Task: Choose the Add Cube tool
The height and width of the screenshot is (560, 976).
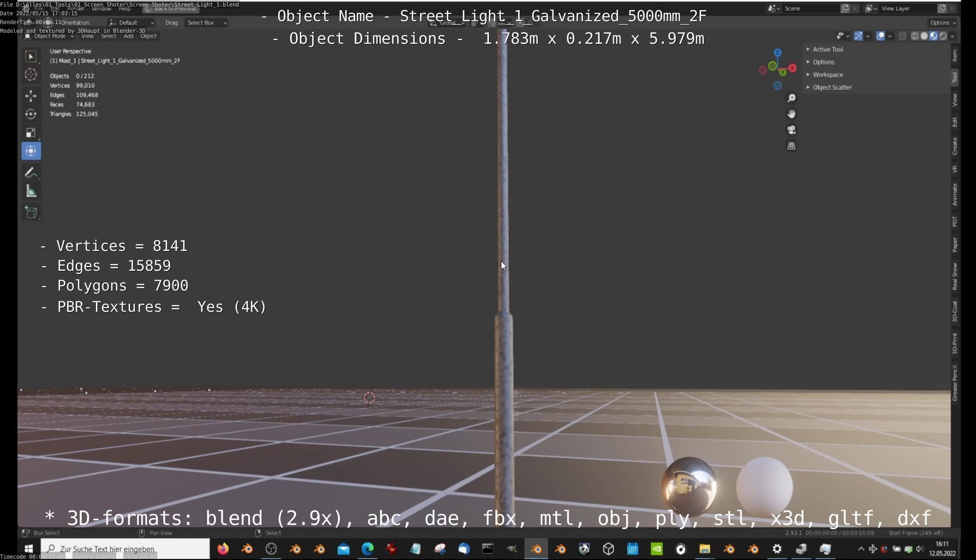Action: point(31,212)
